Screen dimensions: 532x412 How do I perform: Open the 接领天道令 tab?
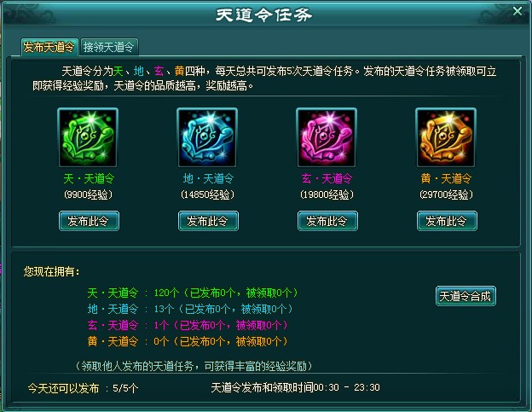(x=109, y=47)
